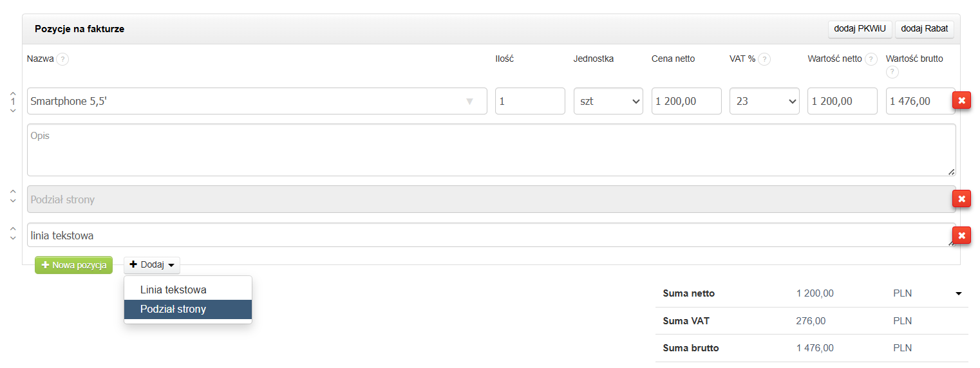
Task: Remove the Podział strony row
Action: [961, 199]
